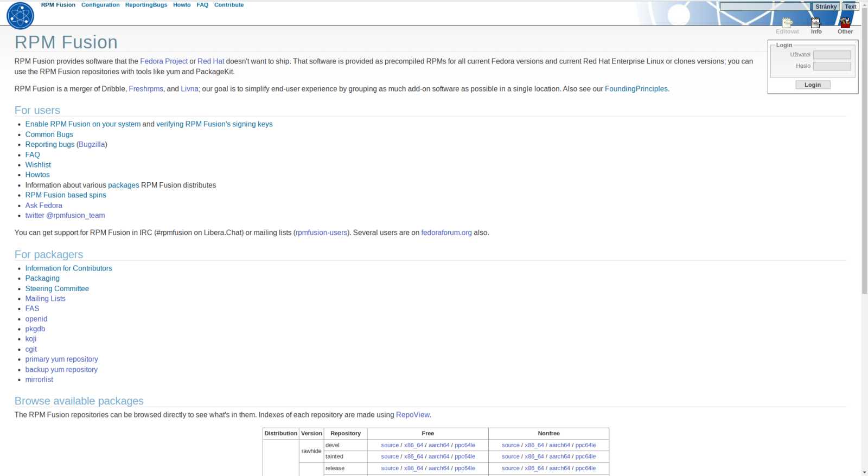Focus the Heslo password field
This screenshot has height=476, width=868.
pyautogui.click(x=832, y=66)
